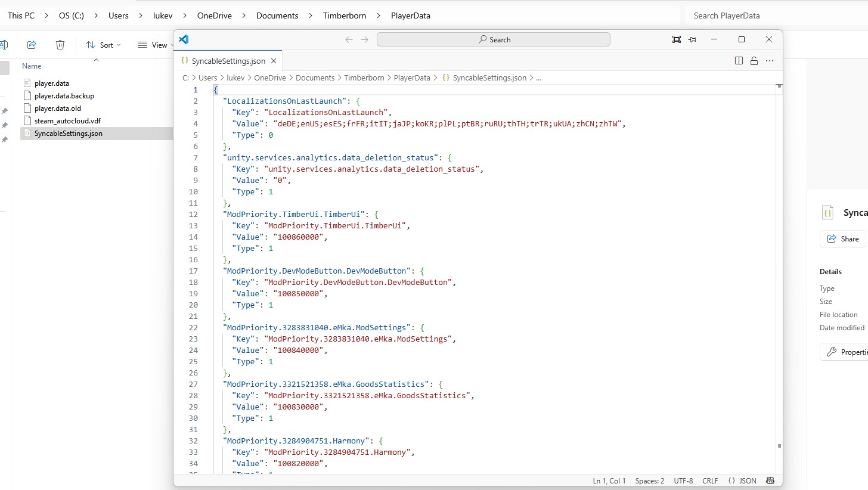
Task: Expand chevron after 'OS (C:)' in address bar
Action: [96, 15]
